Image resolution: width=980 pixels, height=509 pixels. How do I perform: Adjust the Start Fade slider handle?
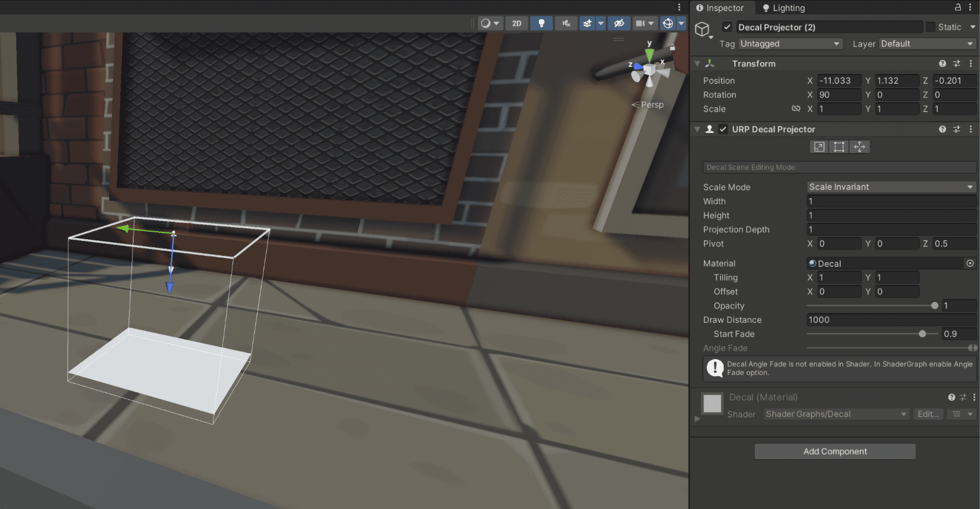(922, 334)
